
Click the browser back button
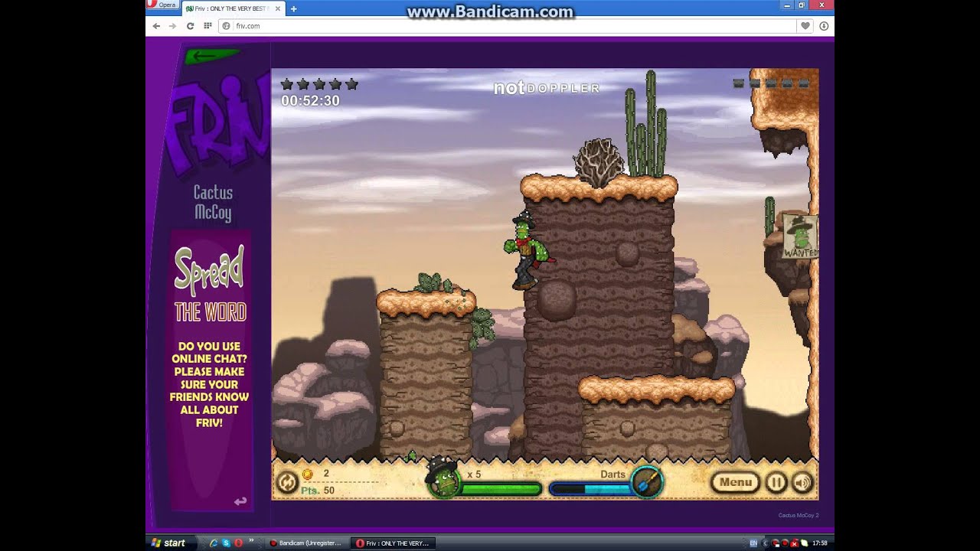tap(156, 25)
